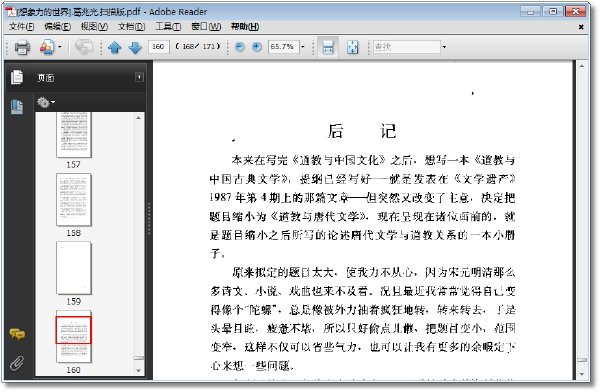Click the document vertical scrollbar thumb
600x392 pixels.
(x=582, y=360)
